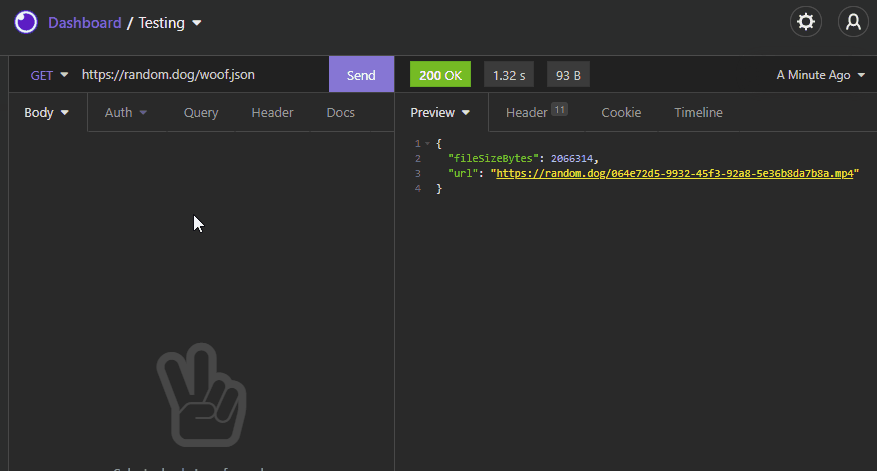This screenshot has height=471, width=877.
Task: Switch to the response Header tab with badge 11
Action: click(x=536, y=112)
